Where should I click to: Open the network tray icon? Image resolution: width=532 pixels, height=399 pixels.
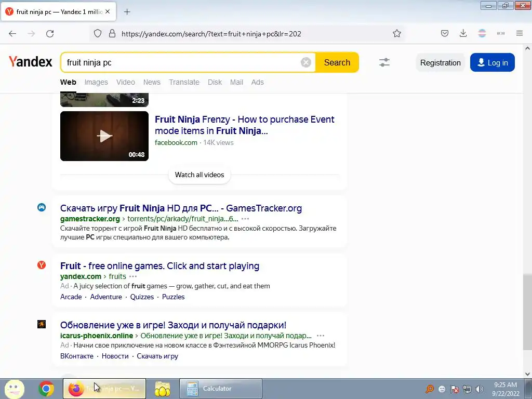[467, 389]
